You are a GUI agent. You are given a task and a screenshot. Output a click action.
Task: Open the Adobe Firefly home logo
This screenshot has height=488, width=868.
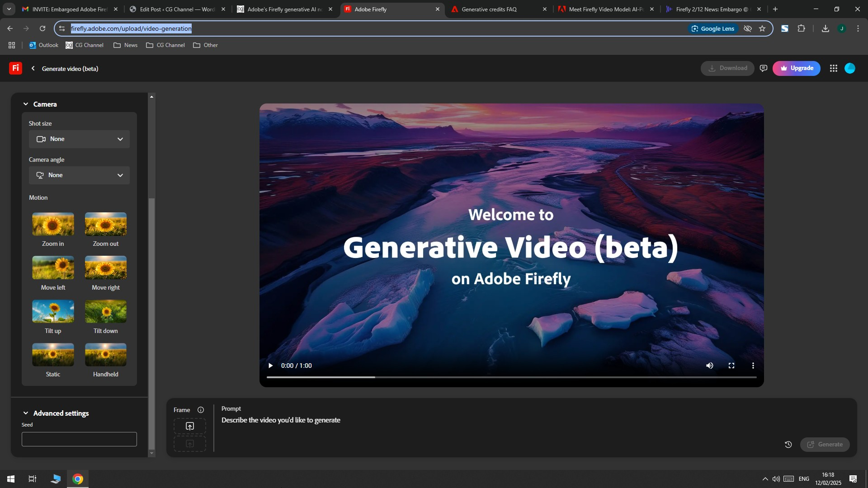[x=15, y=68]
